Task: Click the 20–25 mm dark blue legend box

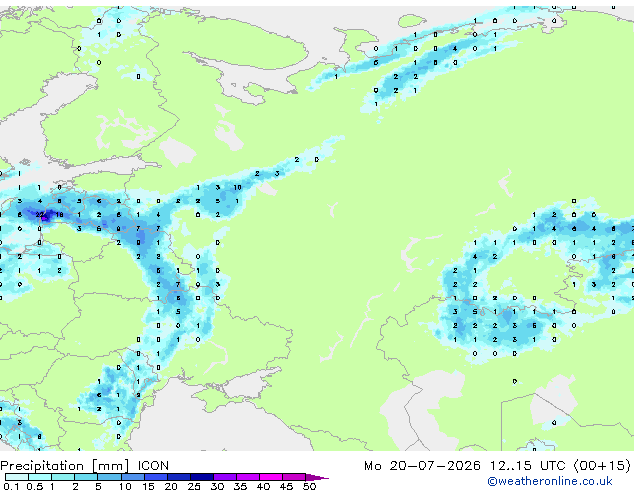Action: point(179,477)
